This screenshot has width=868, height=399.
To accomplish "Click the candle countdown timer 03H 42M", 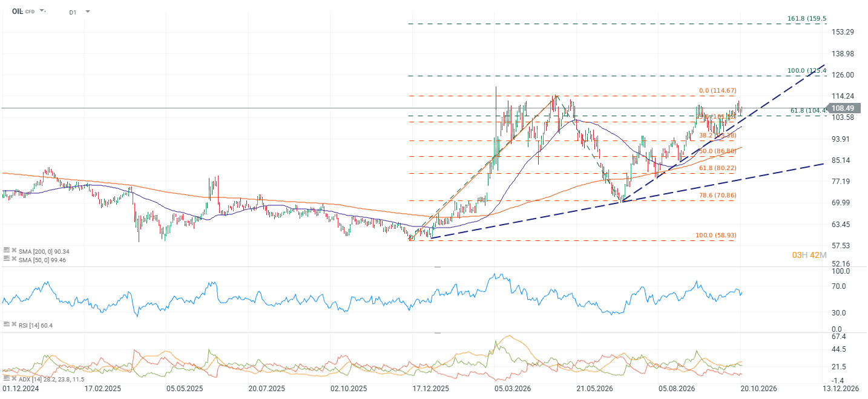I will tap(809, 255).
